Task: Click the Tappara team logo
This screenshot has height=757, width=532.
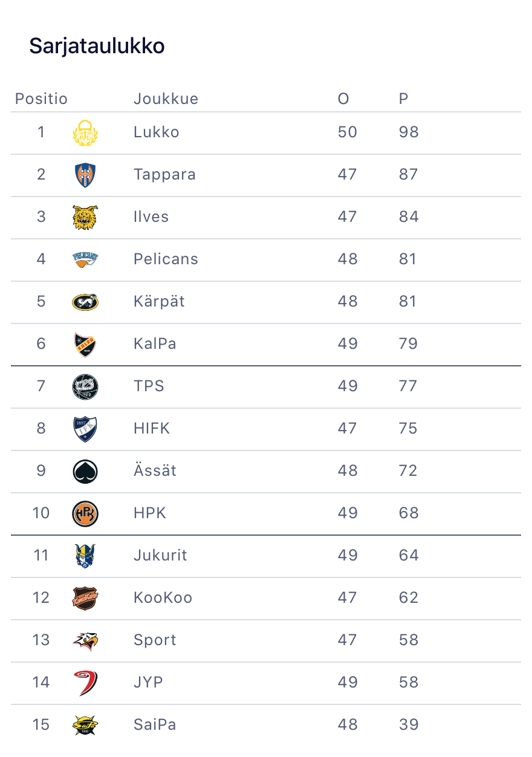Action: (x=85, y=175)
